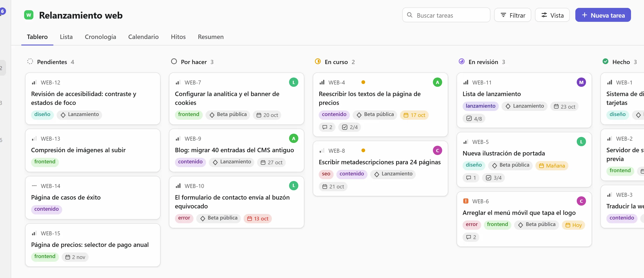The width and height of the screenshot is (644, 278).
Task: Click the En curso half-filled status icon
Action: point(318,61)
